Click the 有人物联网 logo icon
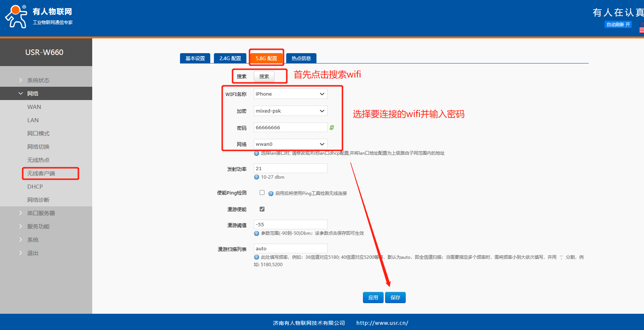644x330 pixels. point(16,17)
